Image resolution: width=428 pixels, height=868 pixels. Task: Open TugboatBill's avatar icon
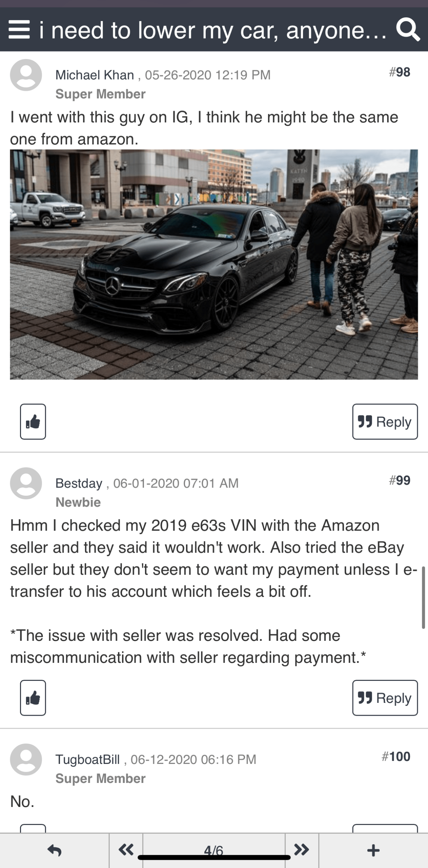(26, 759)
